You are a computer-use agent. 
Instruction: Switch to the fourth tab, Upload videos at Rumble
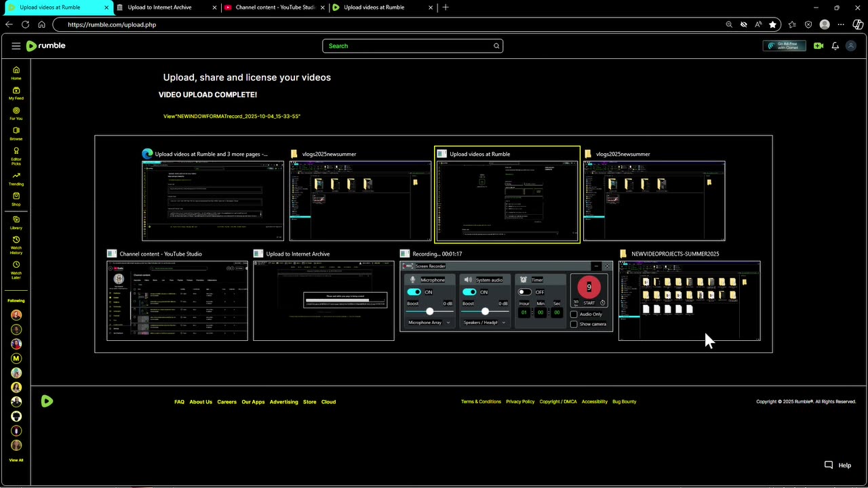(x=382, y=7)
